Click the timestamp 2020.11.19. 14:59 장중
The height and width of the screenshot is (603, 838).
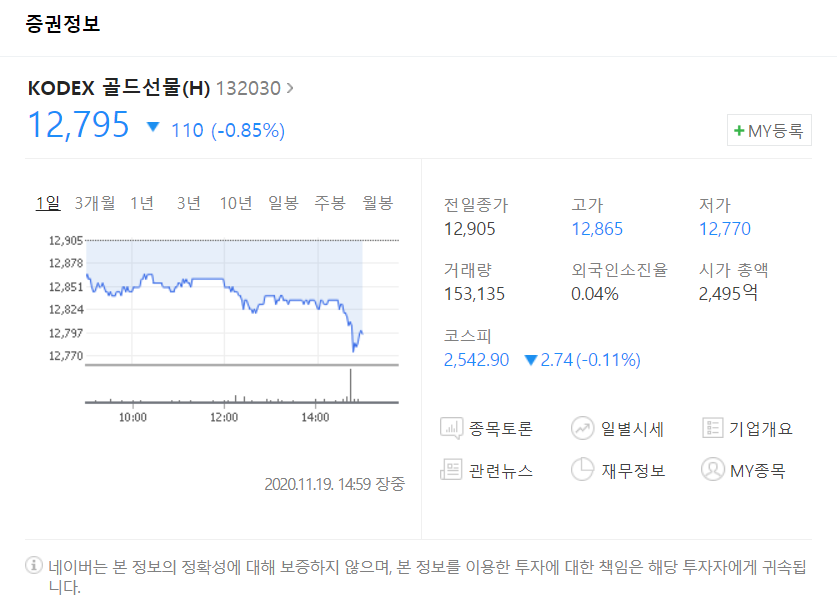(x=335, y=484)
